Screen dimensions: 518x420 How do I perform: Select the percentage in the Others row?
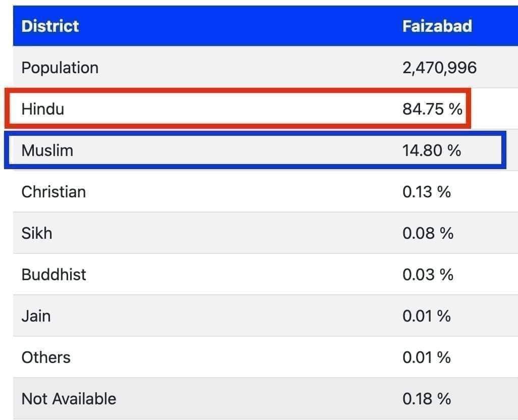click(x=427, y=357)
